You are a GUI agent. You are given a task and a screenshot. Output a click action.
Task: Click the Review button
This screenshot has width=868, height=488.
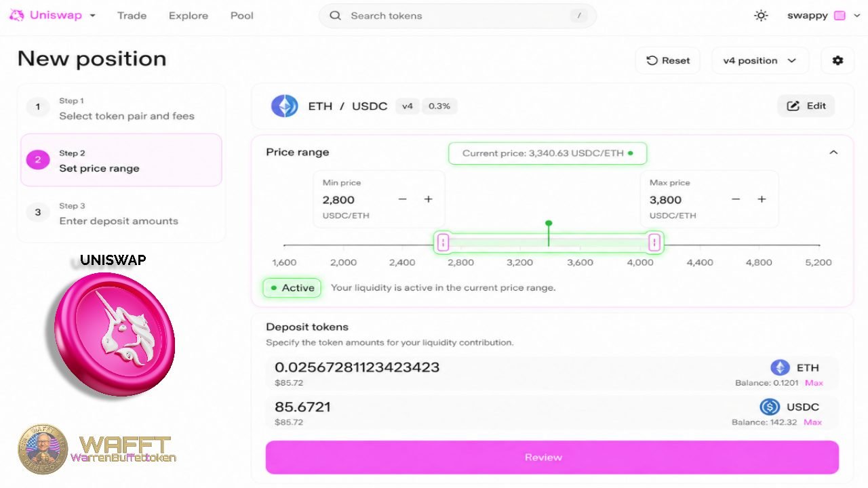pos(552,457)
